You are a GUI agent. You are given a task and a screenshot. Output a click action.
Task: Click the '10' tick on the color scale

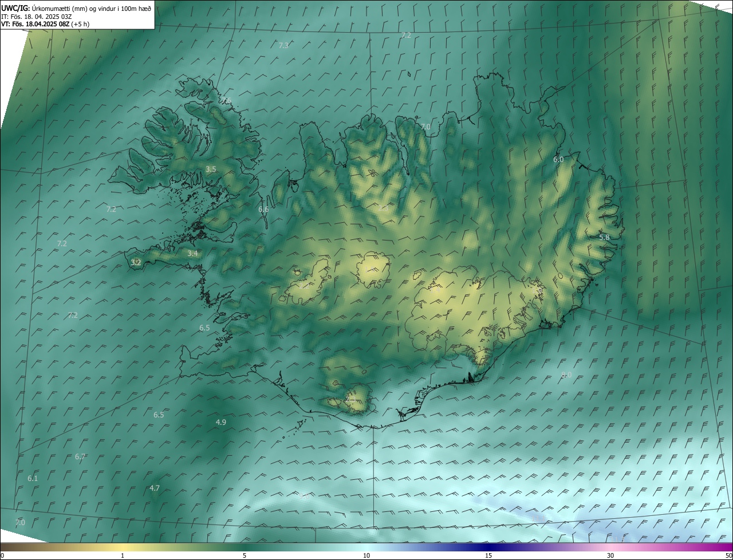tap(366, 555)
